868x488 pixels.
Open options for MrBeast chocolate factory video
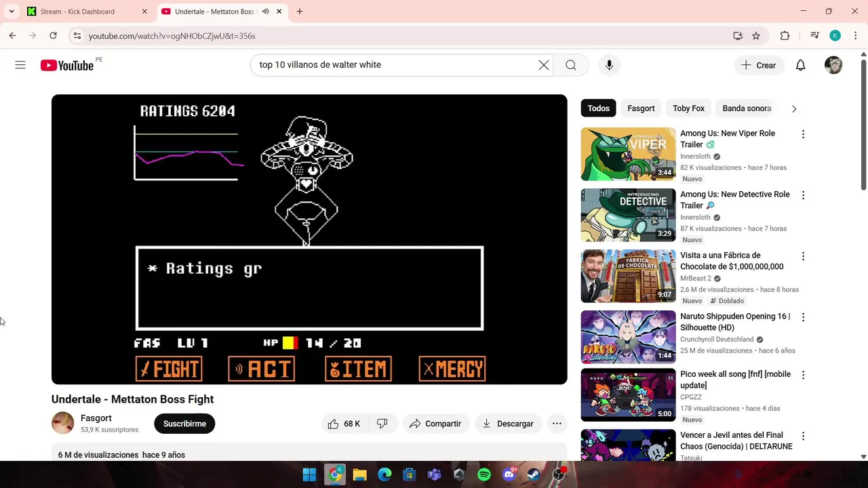tap(803, 256)
